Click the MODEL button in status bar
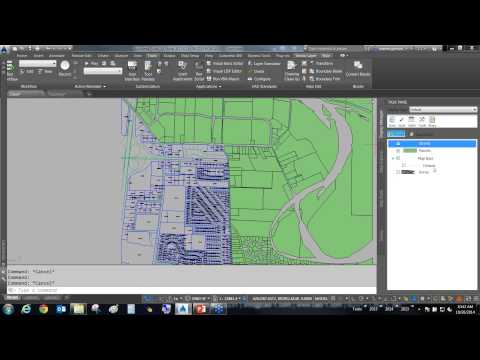 coord(321,298)
